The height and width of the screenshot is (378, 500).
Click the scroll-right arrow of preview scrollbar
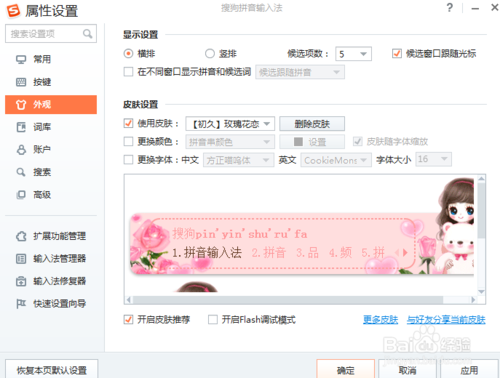473,300
